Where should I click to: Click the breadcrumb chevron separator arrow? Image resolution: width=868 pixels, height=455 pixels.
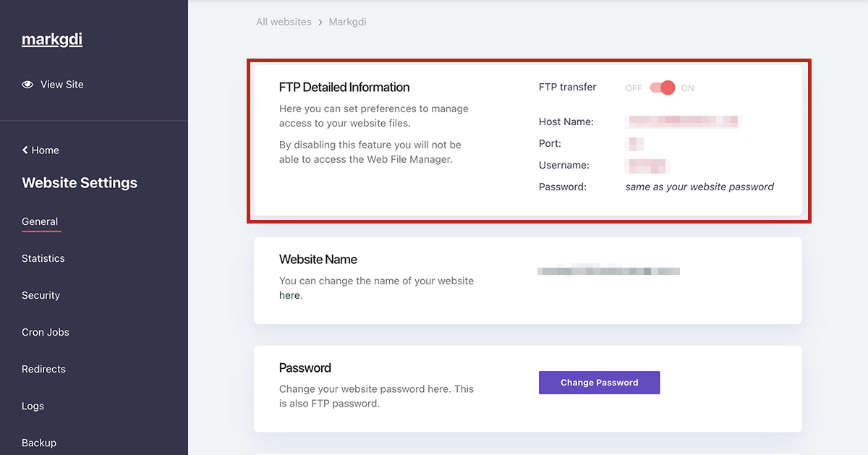pyautogui.click(x=320, y=22)
